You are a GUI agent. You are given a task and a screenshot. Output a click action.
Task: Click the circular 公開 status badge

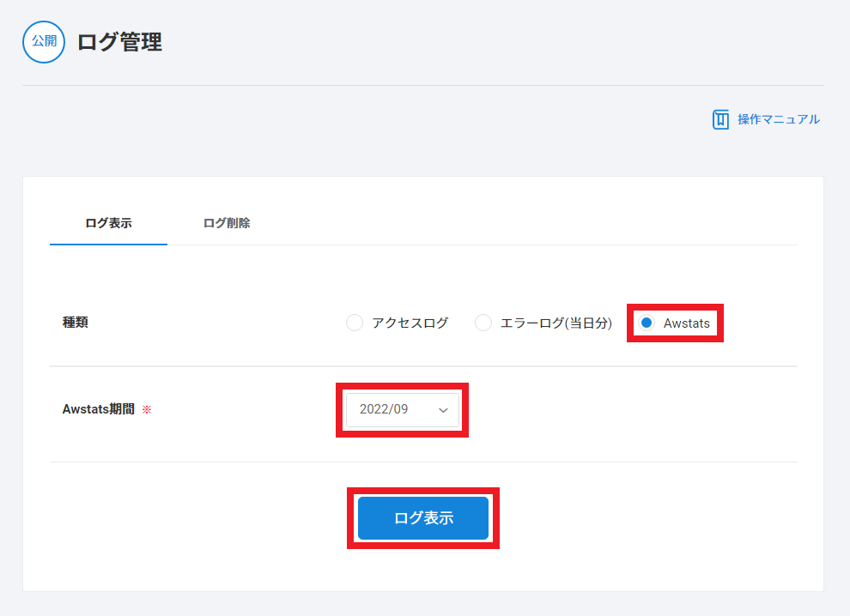pos(44,42)
